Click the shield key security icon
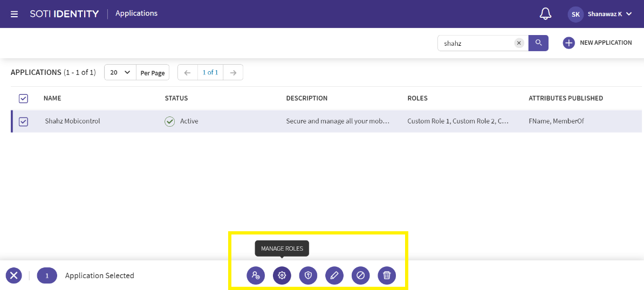The image size is (644, 290). [308, 275]
